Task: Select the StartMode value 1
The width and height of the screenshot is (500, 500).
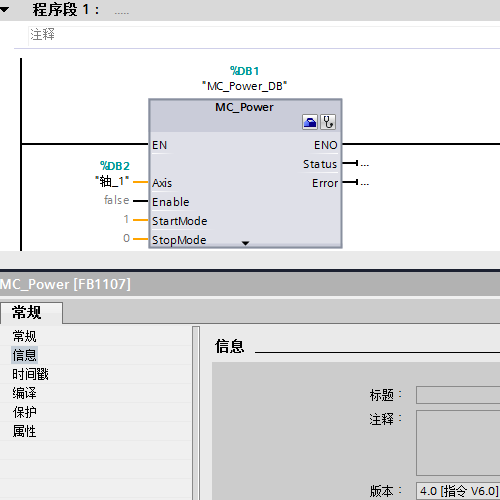Action: click(126, 219)
